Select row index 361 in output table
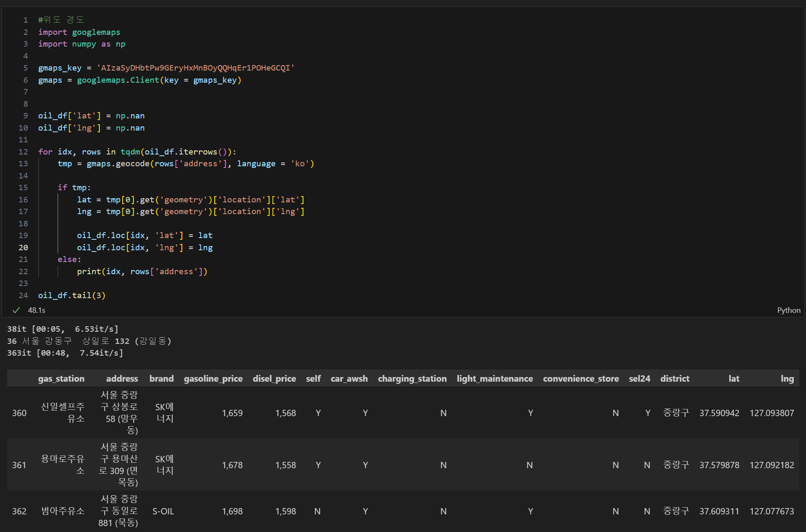Screen dimensions: 806x532 pyautogui.click(x=19, y=465)
